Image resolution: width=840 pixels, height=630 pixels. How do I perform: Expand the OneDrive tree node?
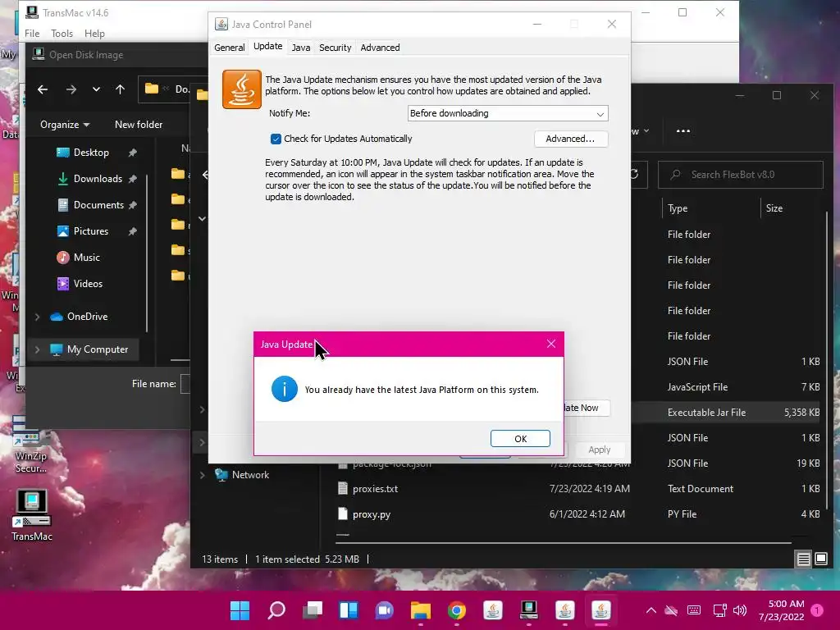pyautogui.click(x=37, y=317)
